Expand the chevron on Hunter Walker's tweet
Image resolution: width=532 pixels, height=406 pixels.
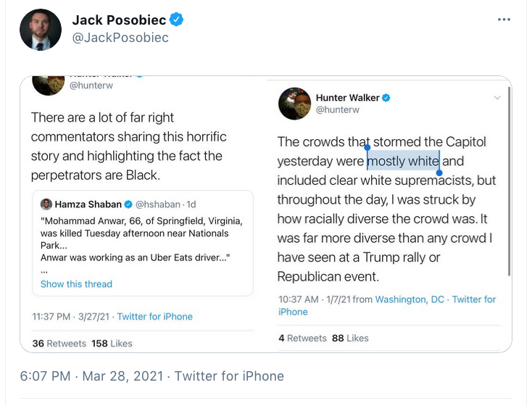(x=497, y=97)
